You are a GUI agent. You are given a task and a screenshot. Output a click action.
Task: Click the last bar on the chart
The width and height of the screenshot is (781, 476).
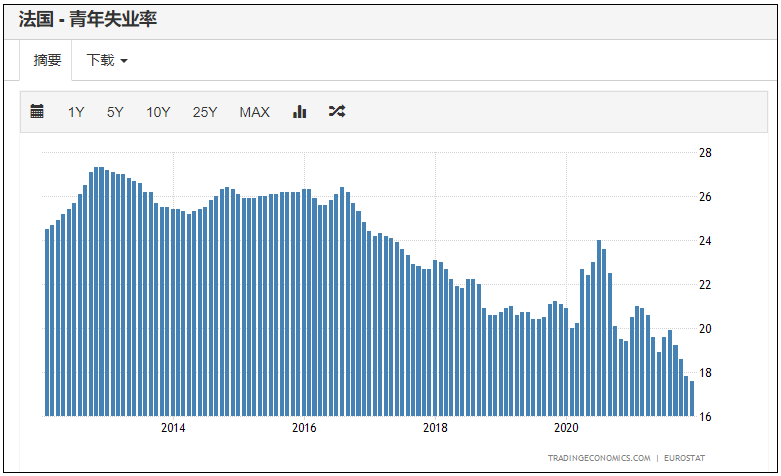692,398
